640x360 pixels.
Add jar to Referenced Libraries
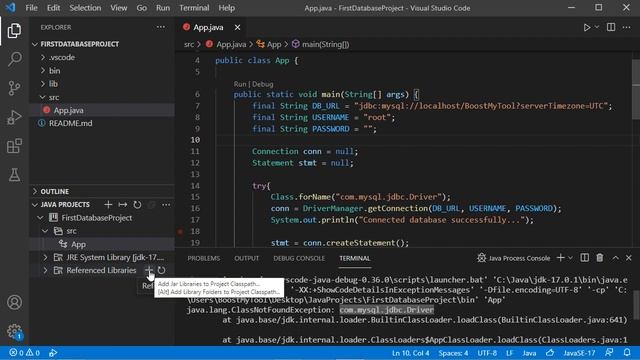coord(149,270)
